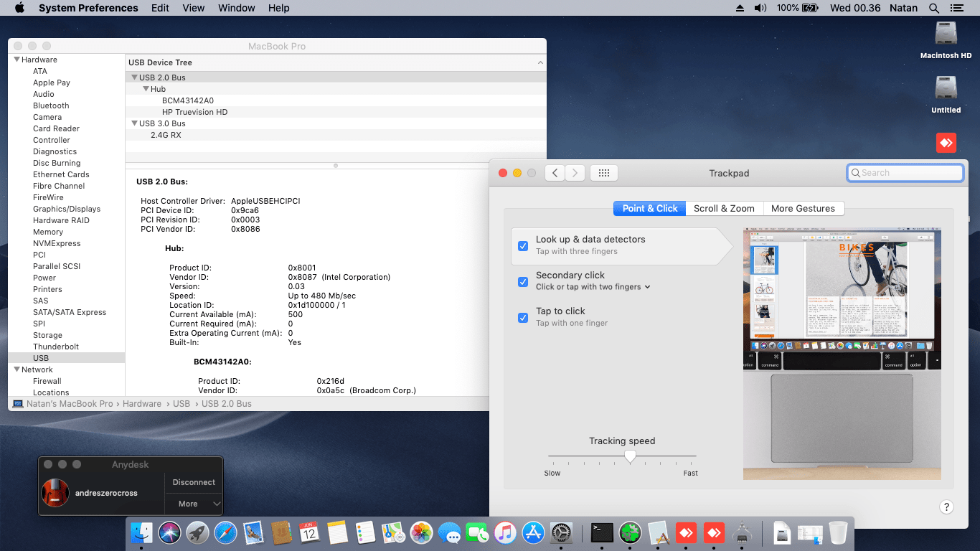Select BCM43142A0 in USB device tree
Screen dimensions: 980x551
(336, 100)
